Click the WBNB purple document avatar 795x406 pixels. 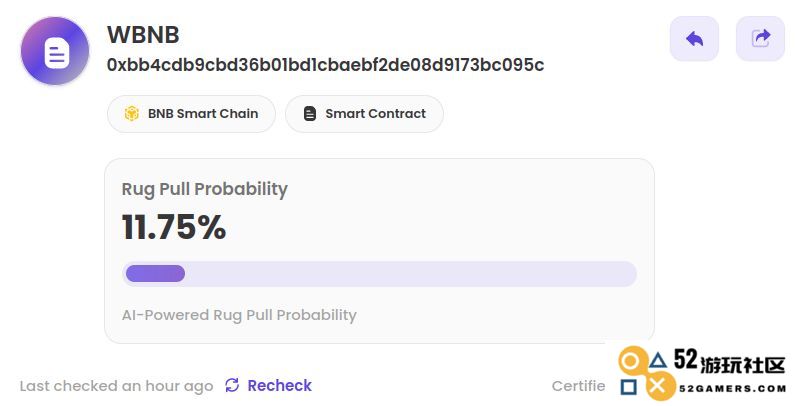(x=55, y=51)
